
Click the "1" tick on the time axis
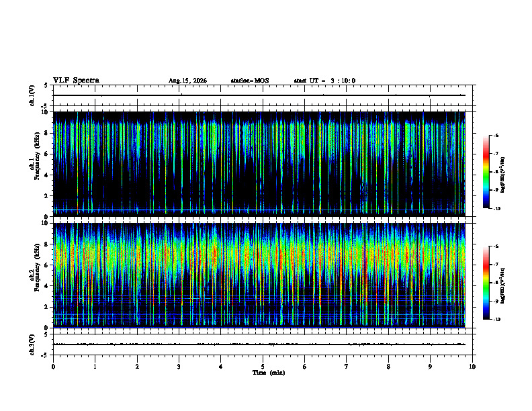(x=95, y=367)
